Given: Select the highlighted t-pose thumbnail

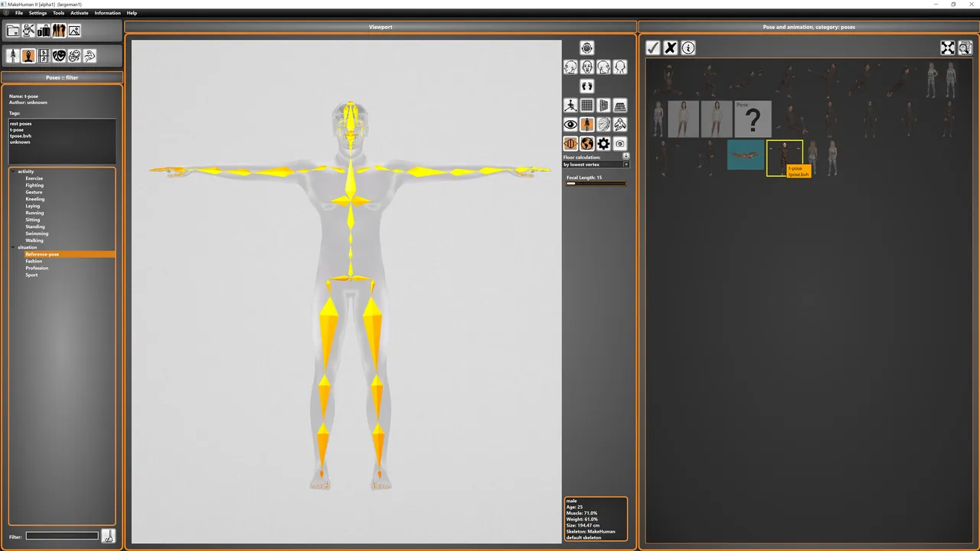Looking at the screenshot, I should click(x=784, y=158).
